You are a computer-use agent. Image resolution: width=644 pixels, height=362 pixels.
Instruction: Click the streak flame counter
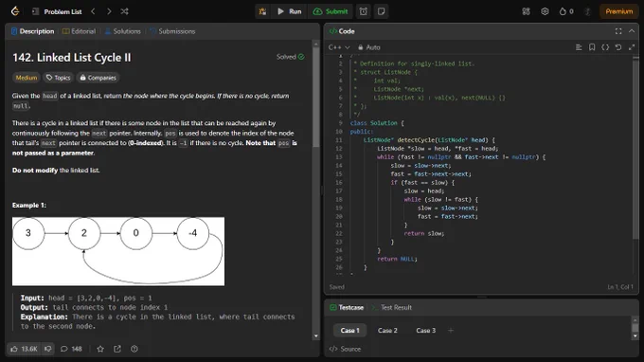pos(566,11)
